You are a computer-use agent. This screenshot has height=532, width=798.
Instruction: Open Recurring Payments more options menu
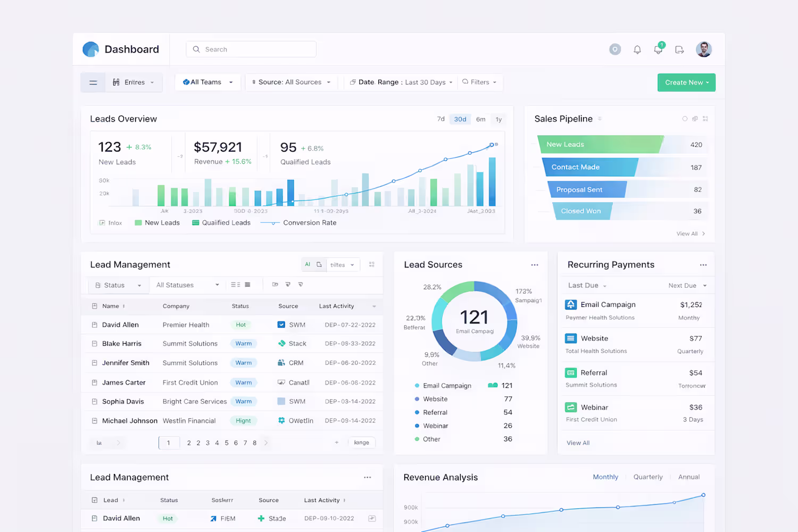703,265
